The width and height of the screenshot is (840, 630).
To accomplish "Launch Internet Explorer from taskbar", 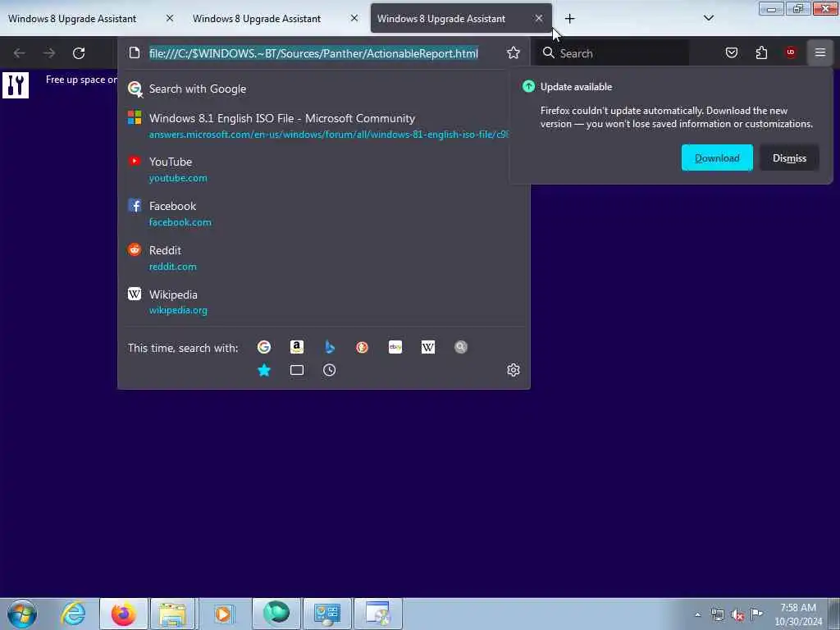I will 73,614.
